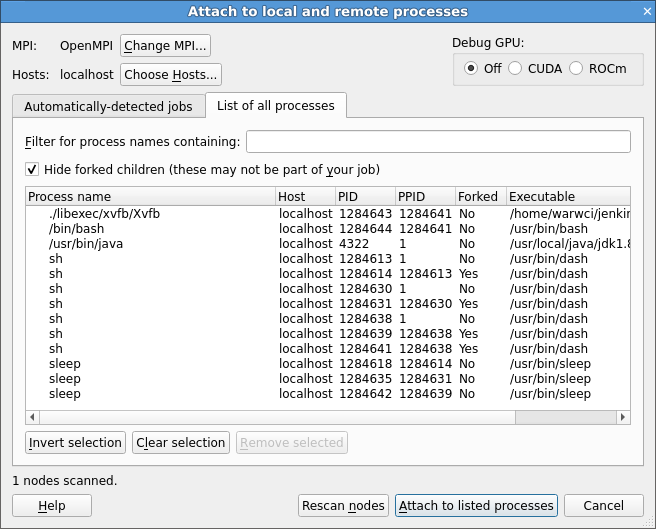Switch to Automatically-detected jobs tab

108,106
